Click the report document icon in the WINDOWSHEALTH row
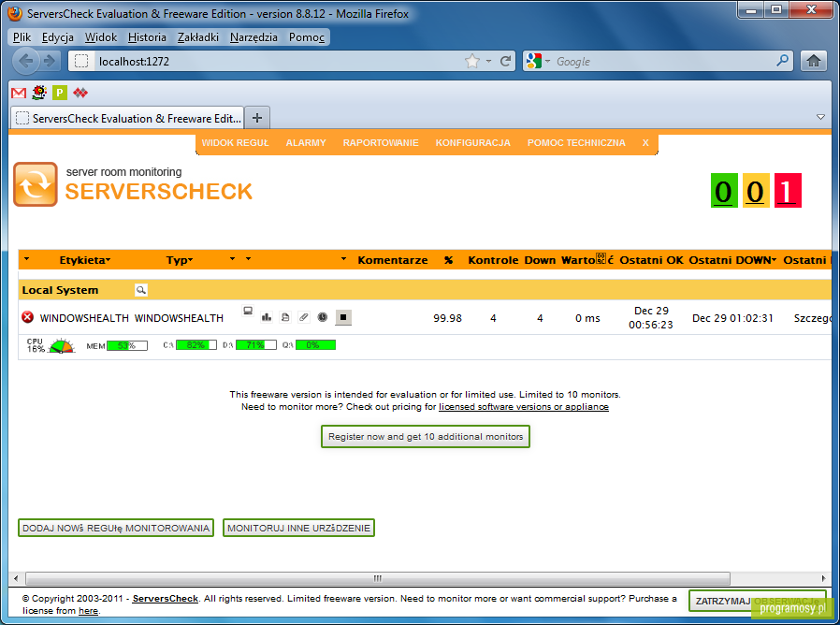 click(285, 317)
